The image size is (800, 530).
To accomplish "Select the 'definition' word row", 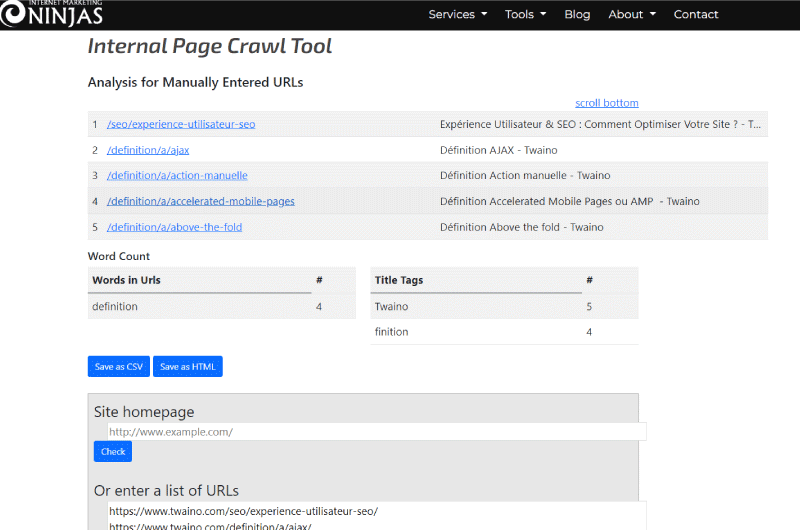I will click(221, 307).
